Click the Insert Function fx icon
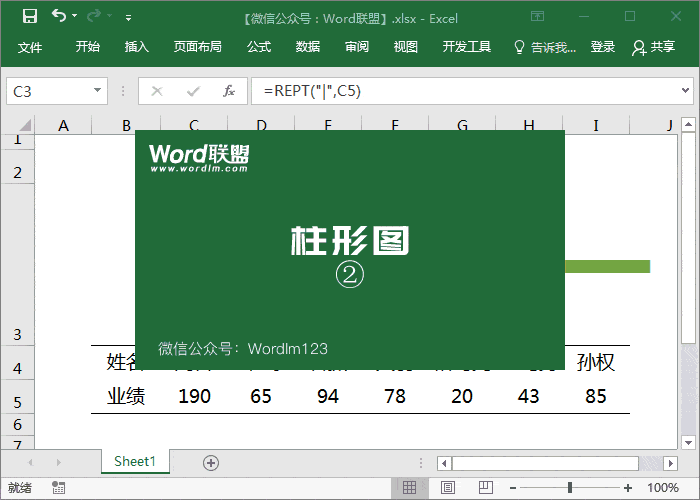This screenshot has width=700, height=500. 229,91
